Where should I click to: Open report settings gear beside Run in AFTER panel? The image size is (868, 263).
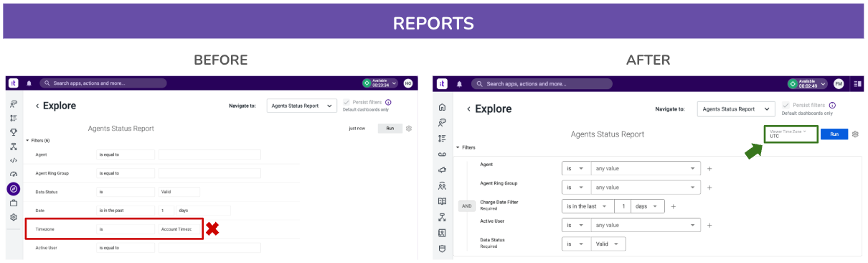pyautogui.click(x=855, y=134)
